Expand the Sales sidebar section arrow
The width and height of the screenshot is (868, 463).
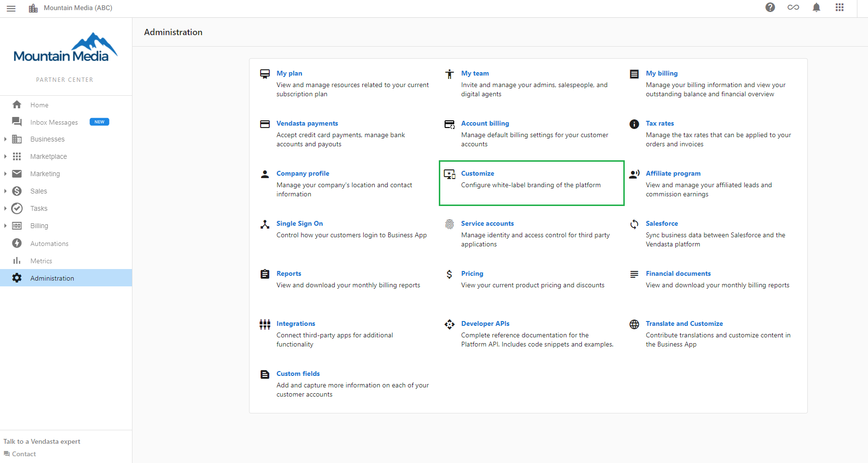click(5, 191)
